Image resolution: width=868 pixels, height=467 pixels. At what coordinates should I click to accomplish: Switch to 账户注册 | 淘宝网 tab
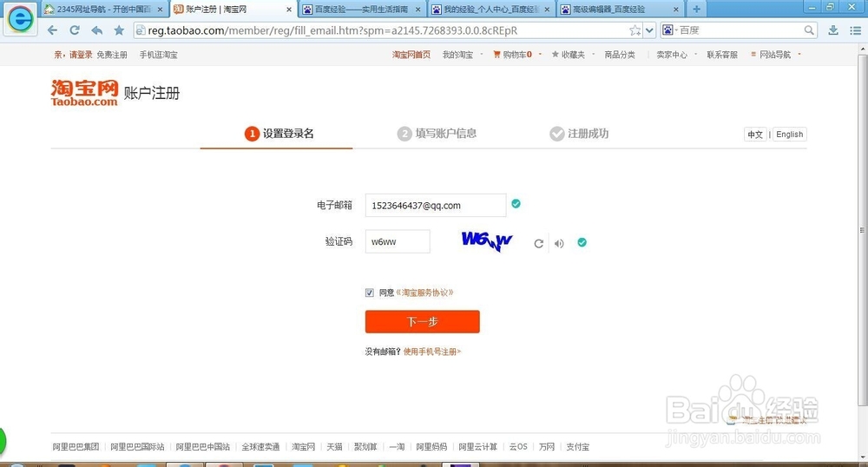[233, 10]
